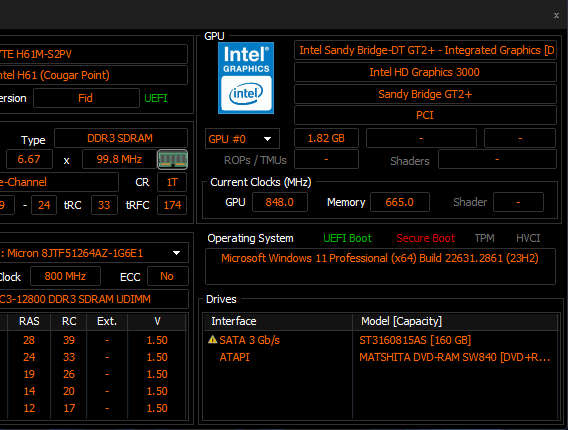Click the 1T command rate value
Image resolution: width=568 pixels, height=430 pixels.
point(172,182)
